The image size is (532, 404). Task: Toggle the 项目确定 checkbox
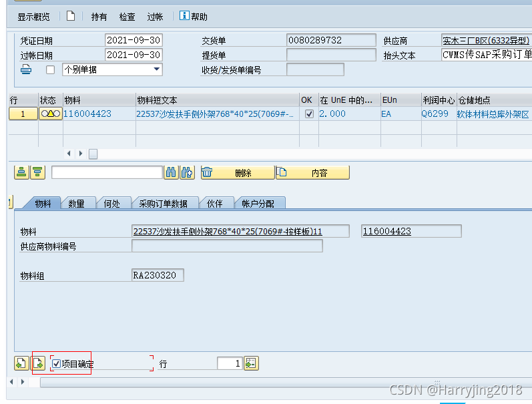click(x=56, y=364)
